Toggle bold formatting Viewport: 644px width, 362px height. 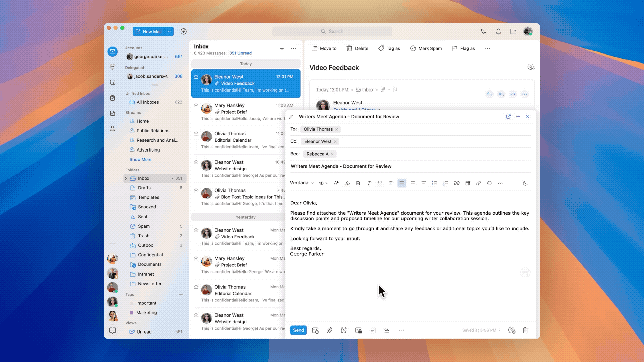point(358,183)
